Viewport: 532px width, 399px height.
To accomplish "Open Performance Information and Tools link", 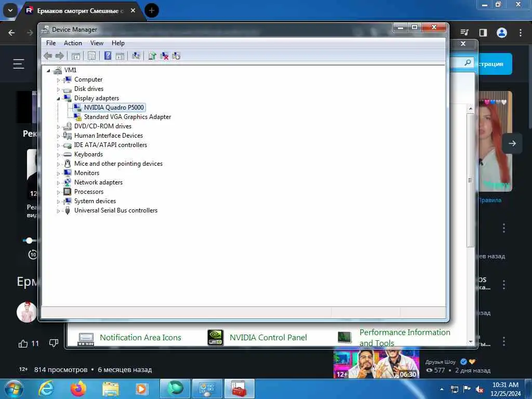I will [405, 338].
